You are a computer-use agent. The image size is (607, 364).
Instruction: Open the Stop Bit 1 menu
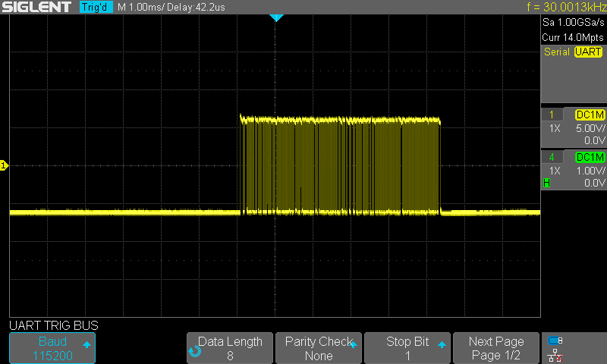[x=407, y=348]
